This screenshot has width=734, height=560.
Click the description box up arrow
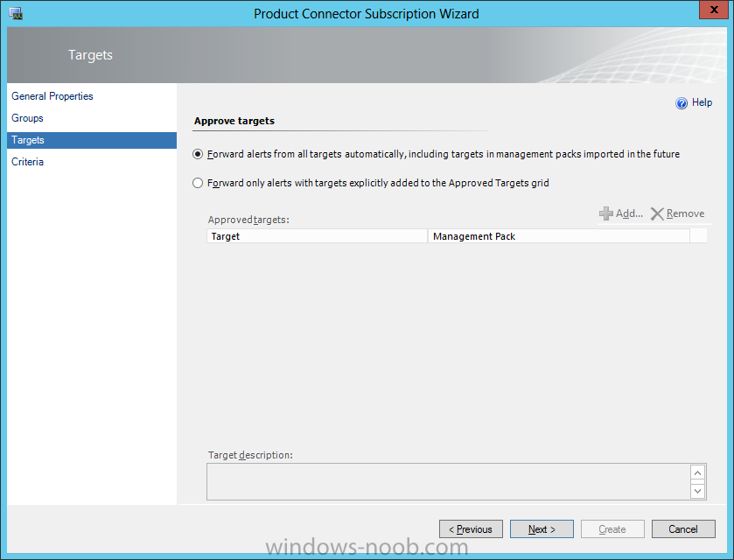coord(697,472)
